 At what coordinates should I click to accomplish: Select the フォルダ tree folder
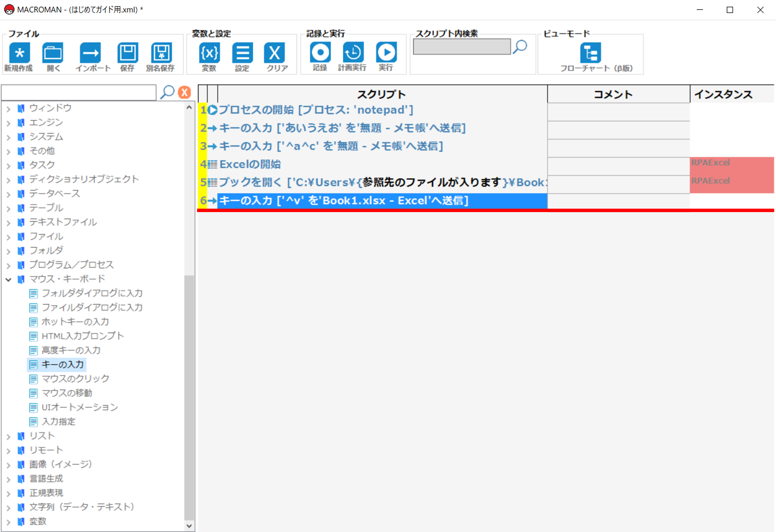point(46,251)
